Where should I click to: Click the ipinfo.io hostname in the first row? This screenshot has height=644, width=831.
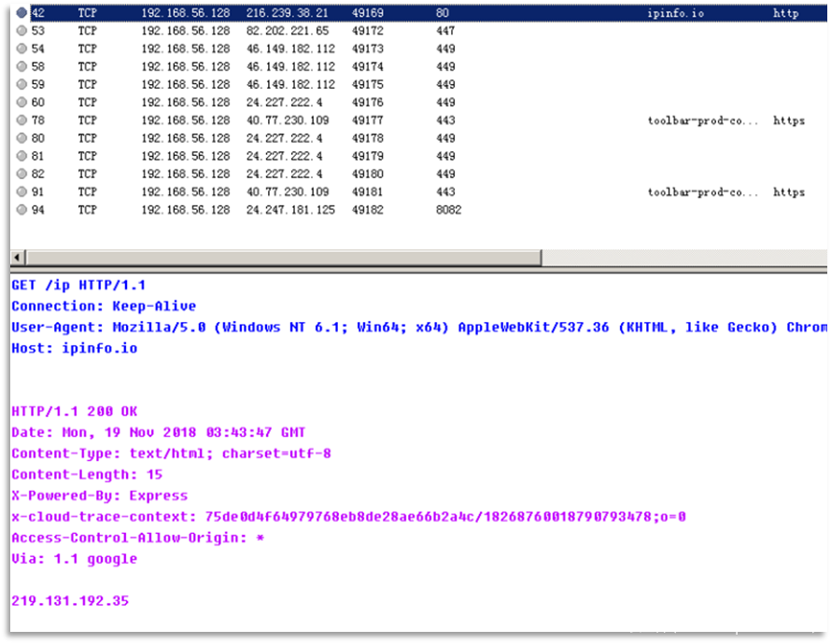(x=675, y=14)
